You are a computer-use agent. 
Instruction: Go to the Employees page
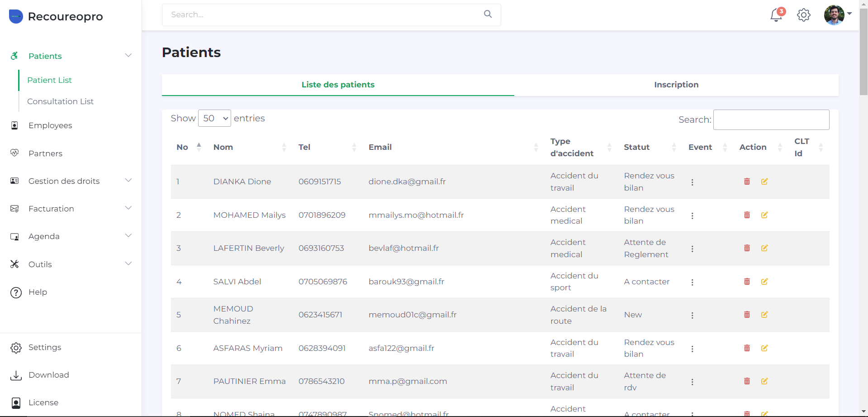tap(50, 125)
